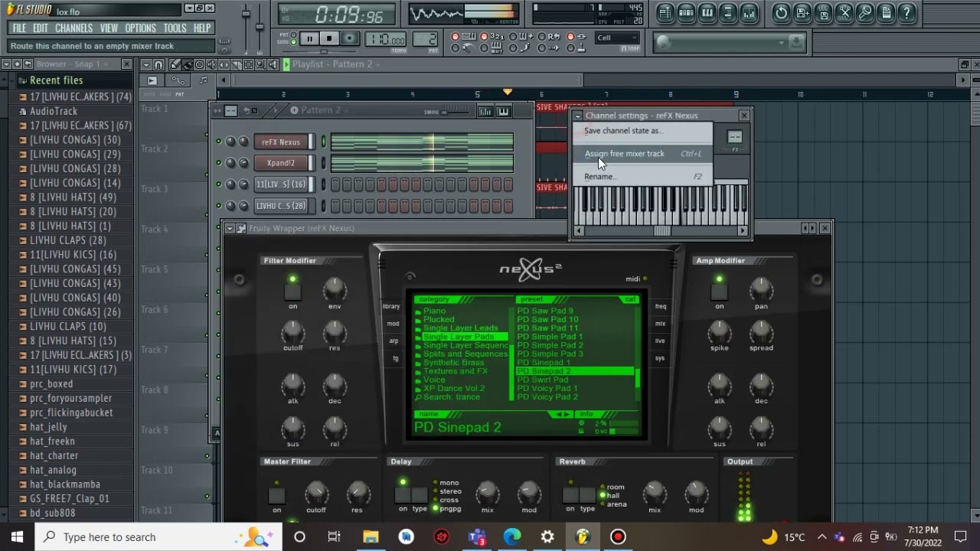The width and height of the screenshot is (980, 551).
Task: Open Channel settings window menu arrow
Action: (577, 116)
